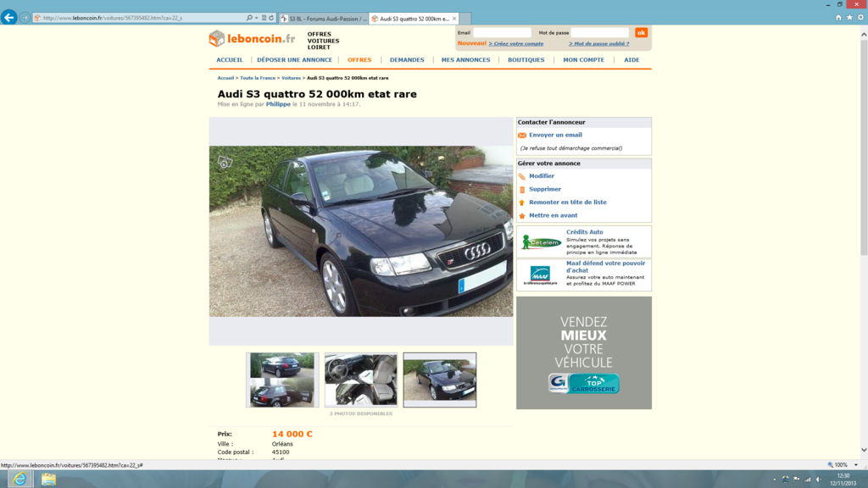
Task: Select the DEMANDES menu item
Action: click(x=407, y=60)
